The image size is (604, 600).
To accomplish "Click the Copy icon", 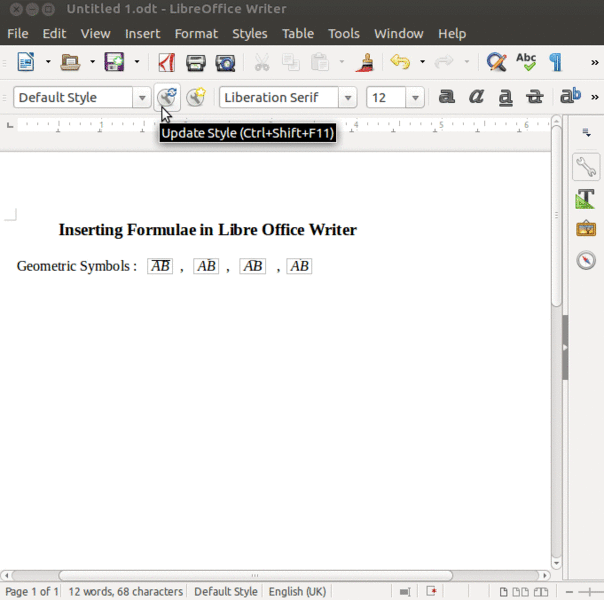I will click(x=291, y=62).
